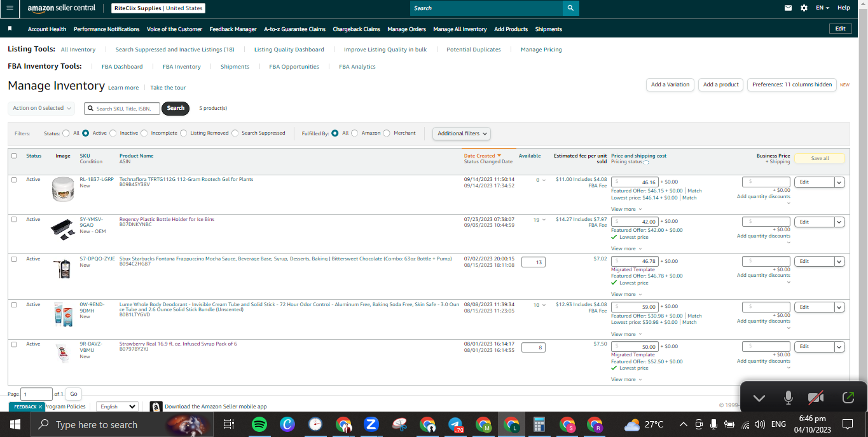Collapse the meeting overlay with the chevron
The width and height of the screenshot is (868, 437).
(x=759, y=398)
